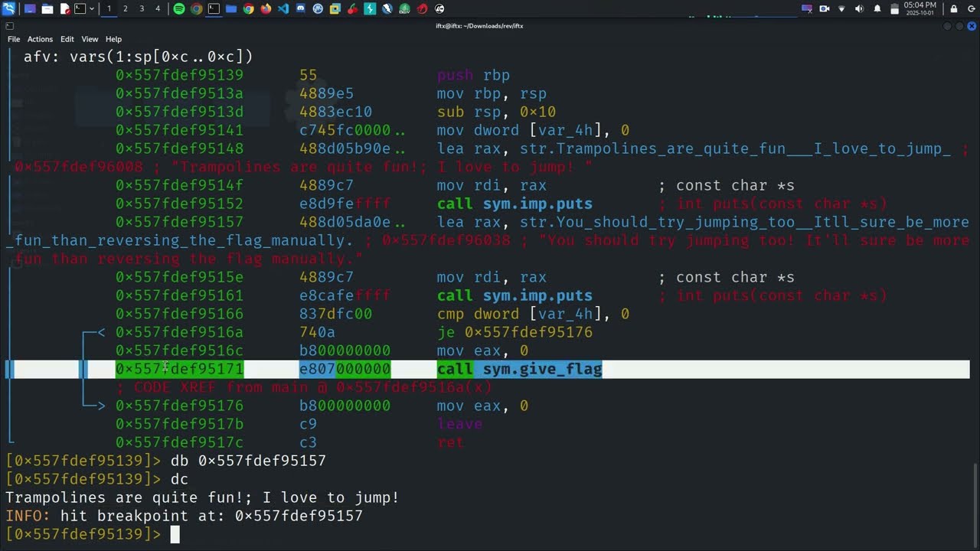This screenshot has width=980, height=551.
Task: Open Spotify from the taskbar
Action: click(179, 9)
